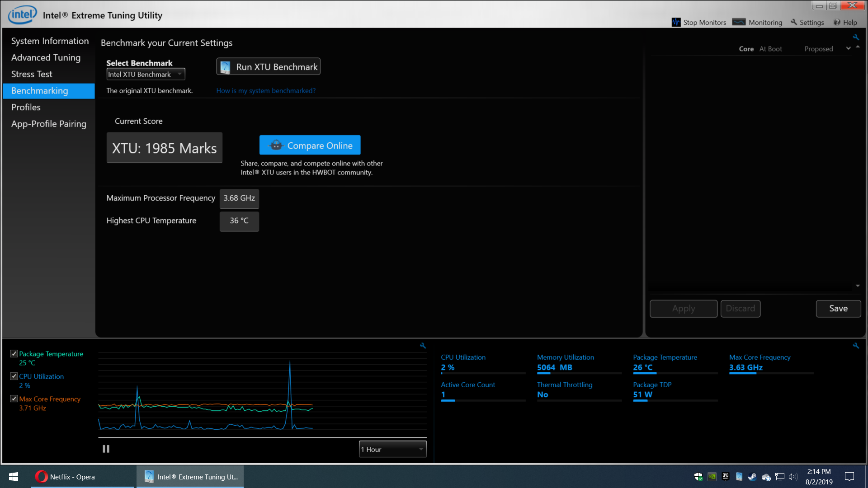The image size is (868, 488).
Task: Toggle the CPU Utilization checkbox
Action: [x=14, y=376]
